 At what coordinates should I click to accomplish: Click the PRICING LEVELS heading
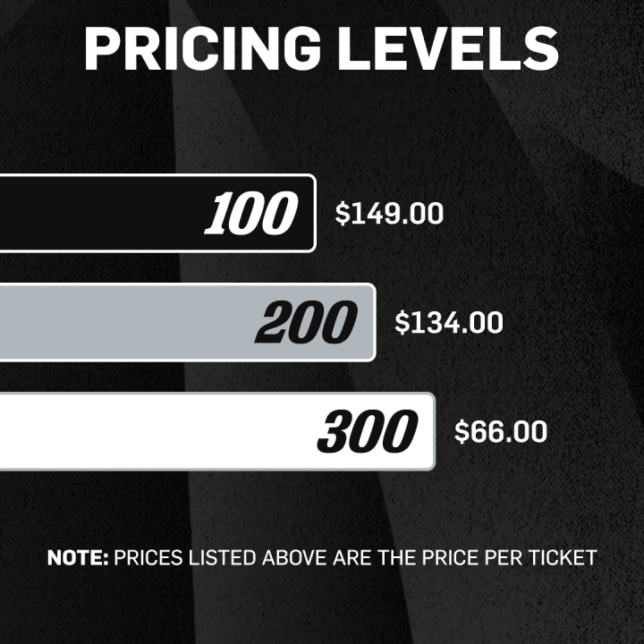(321, 49)
